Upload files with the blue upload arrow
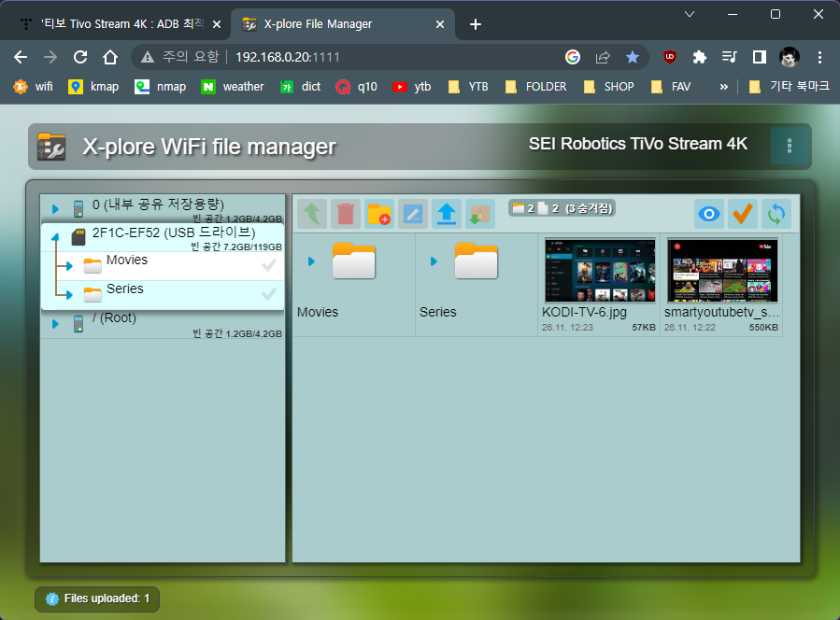The height and width of the screenshot is (620, 840). pyautogui.click(x=447, y=214)
